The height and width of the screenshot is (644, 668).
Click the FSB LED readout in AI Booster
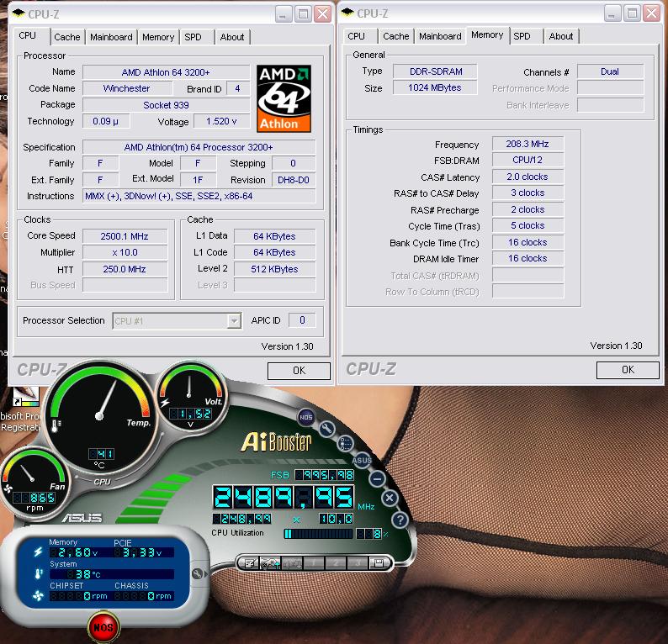(x=324, y=475)
